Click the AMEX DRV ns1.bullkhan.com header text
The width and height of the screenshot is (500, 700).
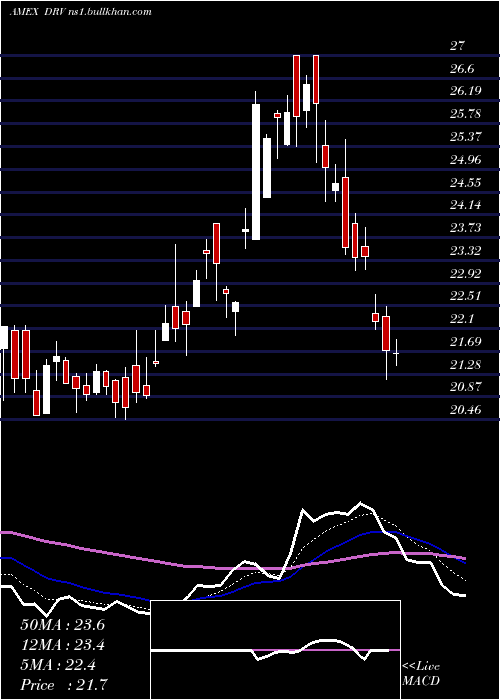click(80, 12)
